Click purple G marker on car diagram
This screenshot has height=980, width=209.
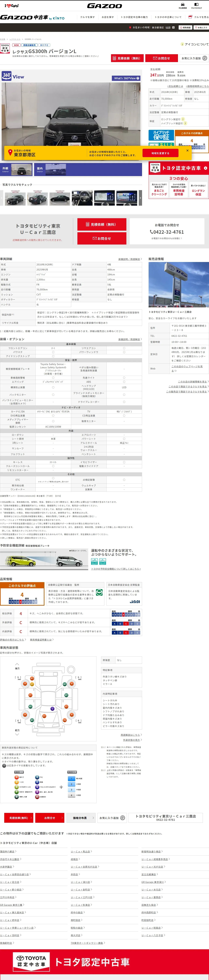pyautogui.click(x=52, y=709)
